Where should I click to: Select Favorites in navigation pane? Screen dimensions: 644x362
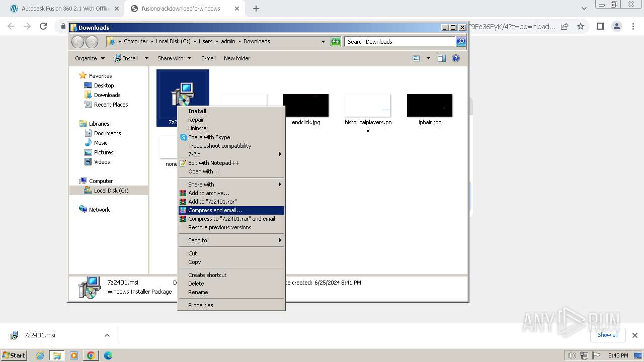click(x=100, y=76)
